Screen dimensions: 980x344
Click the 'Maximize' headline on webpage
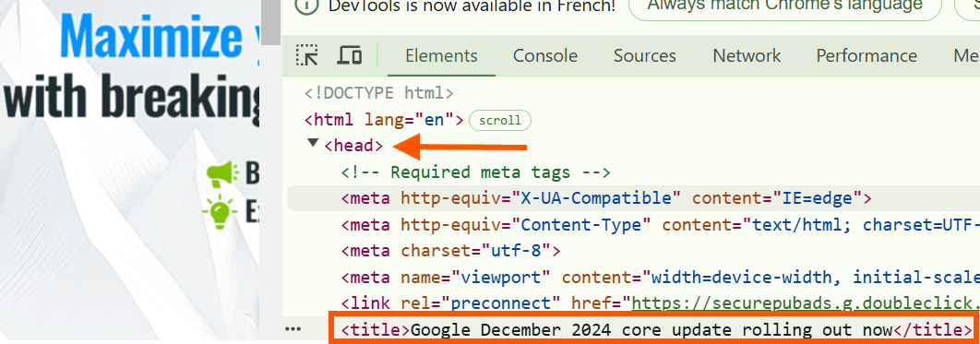click(150, 37)
